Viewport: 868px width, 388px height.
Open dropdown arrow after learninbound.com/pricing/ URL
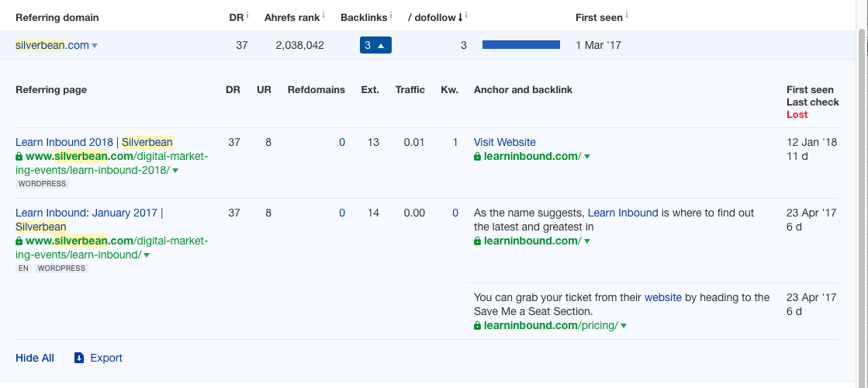point(624,326)
